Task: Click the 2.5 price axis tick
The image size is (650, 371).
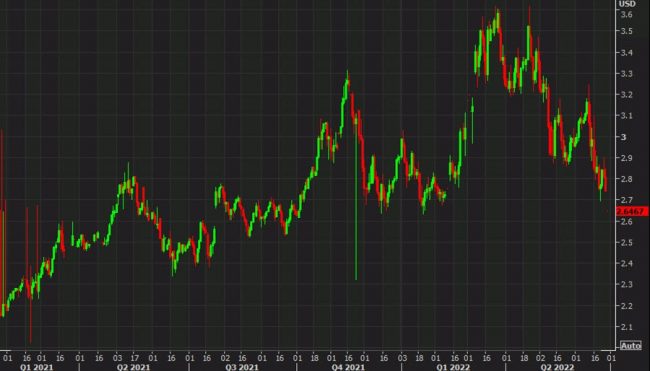Action: (x=626, y=242)
